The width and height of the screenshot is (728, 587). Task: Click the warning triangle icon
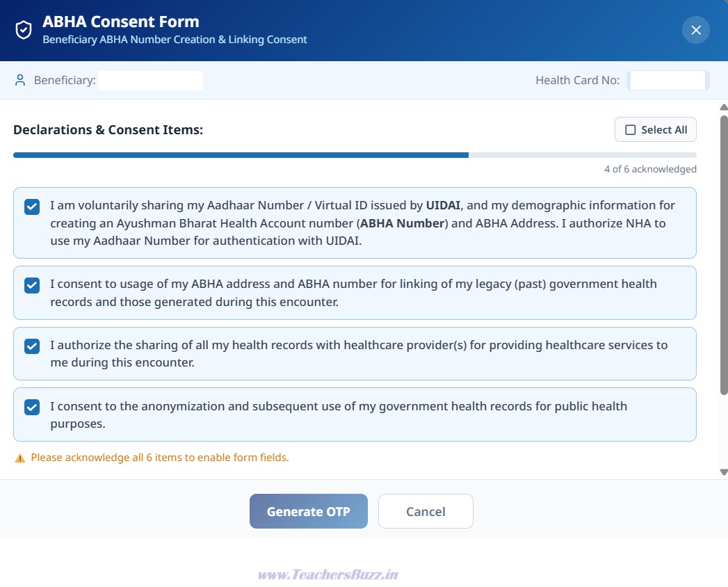20,458
